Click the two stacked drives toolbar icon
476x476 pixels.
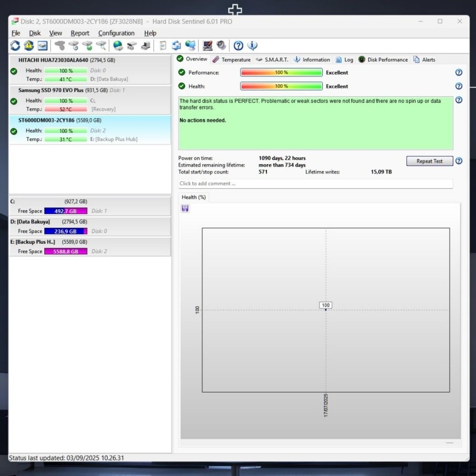(132, 46)
